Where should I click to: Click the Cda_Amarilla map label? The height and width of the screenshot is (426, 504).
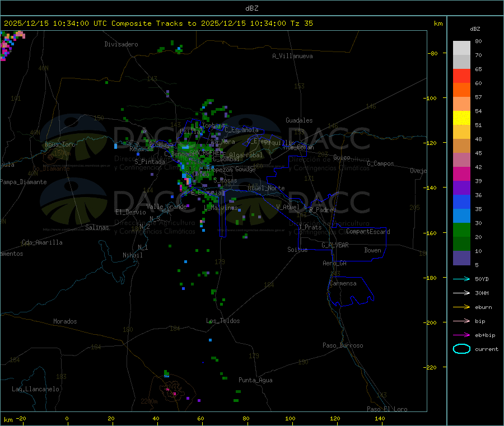(42, 242)
